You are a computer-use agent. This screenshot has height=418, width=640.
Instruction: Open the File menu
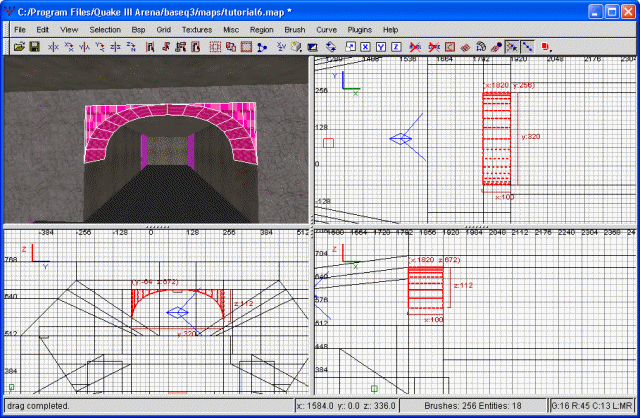click(x=20, y=30)
